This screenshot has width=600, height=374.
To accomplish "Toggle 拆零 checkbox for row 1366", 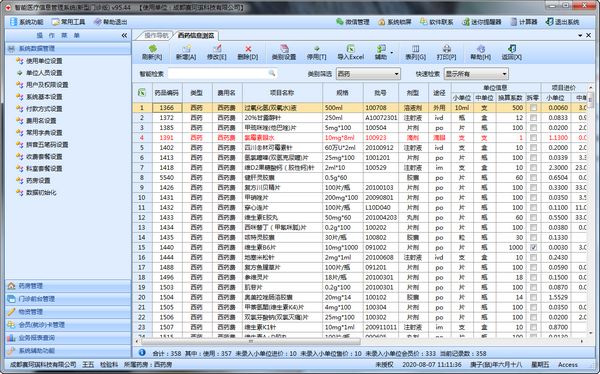I will tap(533, 108).
